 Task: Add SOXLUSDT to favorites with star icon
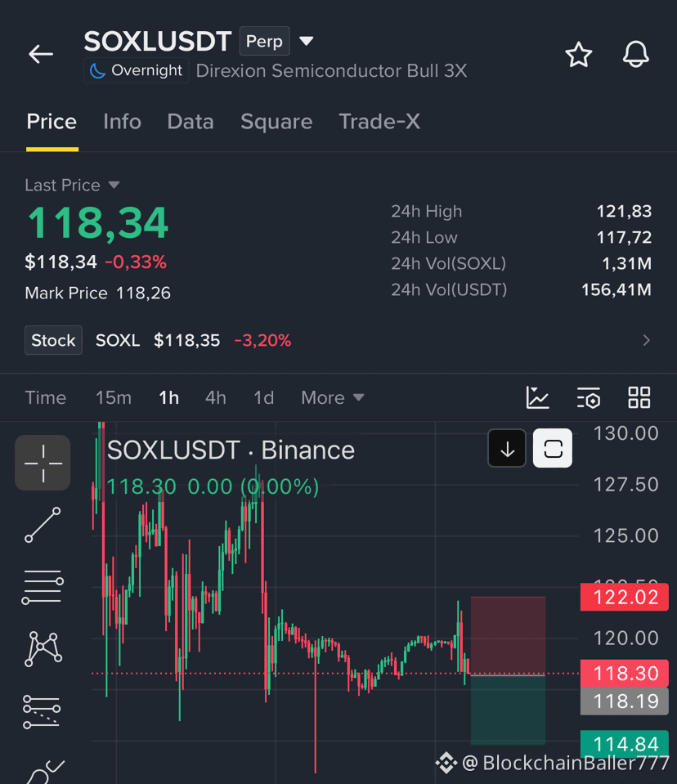coord(579,54)
